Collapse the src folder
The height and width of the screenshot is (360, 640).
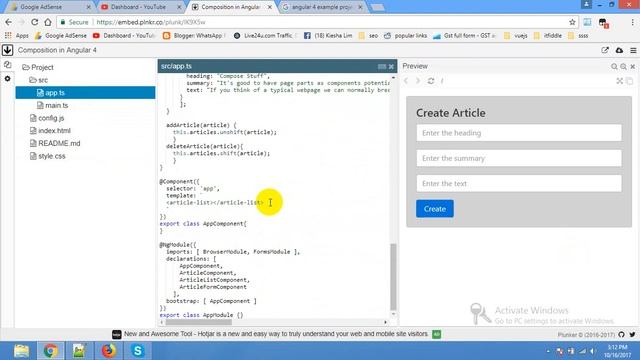[38, 80]
